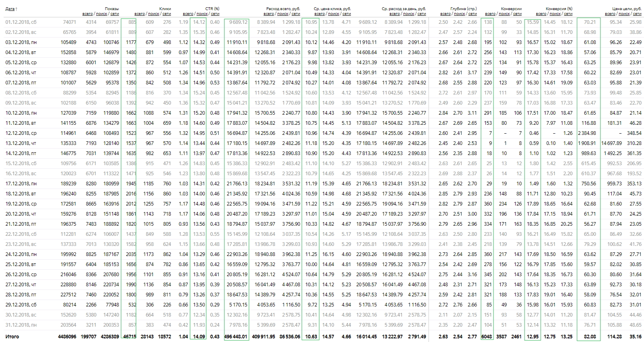Sort by 'сети' under Глубина (стр.)

(x=473, y=14)
